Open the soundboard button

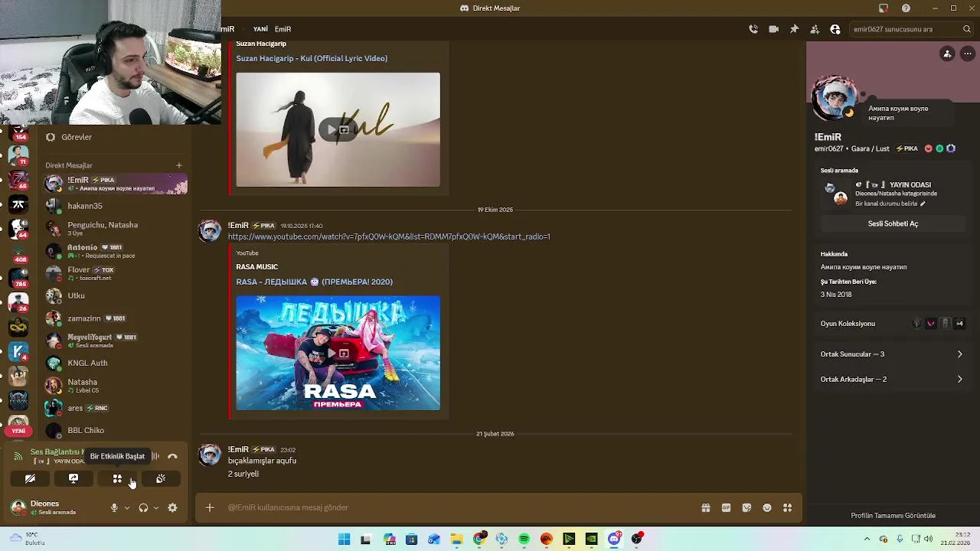(161, 478)
